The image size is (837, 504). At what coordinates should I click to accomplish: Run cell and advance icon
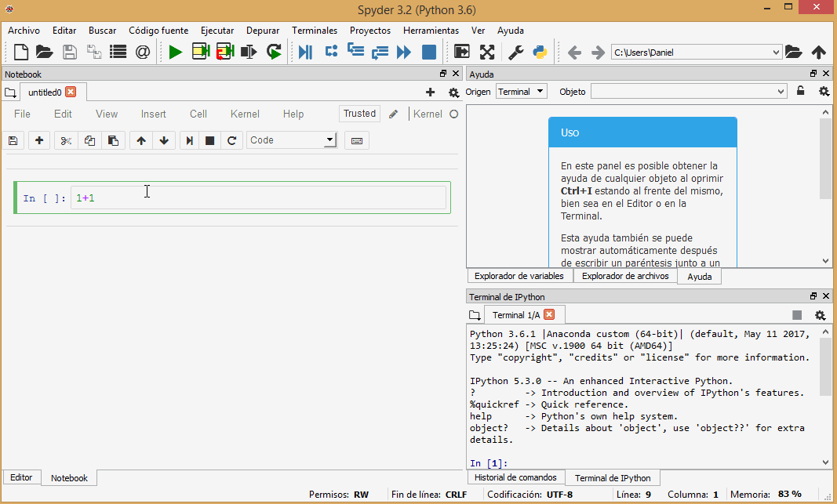(225, 52)
